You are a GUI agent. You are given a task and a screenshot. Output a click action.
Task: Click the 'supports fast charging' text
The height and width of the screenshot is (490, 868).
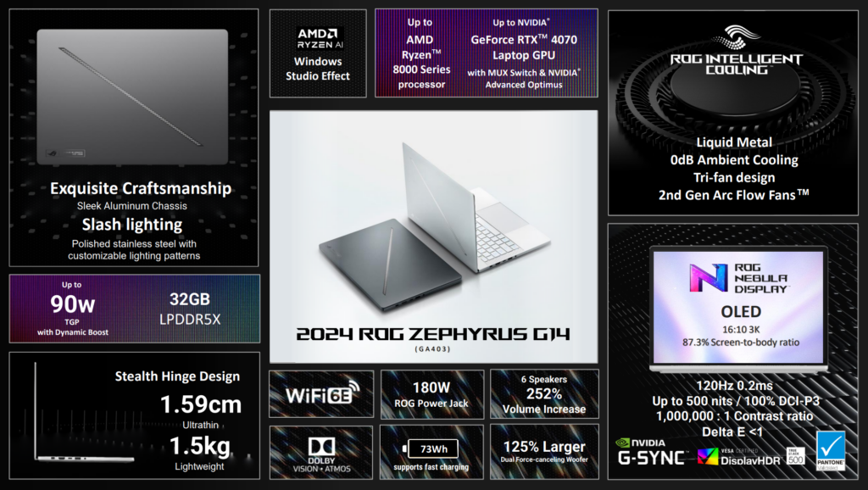[431, 467]
